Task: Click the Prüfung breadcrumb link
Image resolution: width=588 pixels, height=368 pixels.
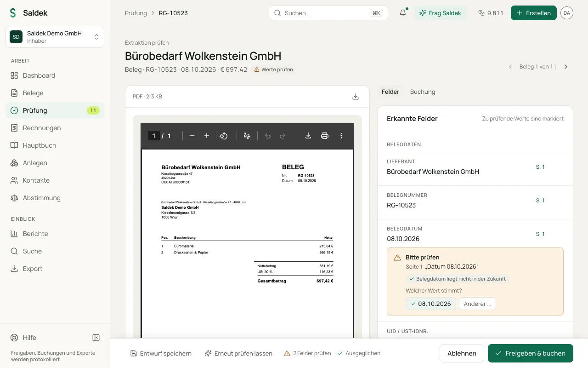Action: click(136, 13)
